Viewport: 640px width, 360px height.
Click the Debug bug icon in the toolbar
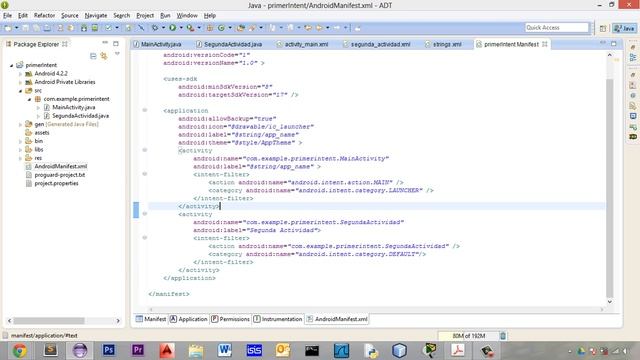[x=155, y=28]
